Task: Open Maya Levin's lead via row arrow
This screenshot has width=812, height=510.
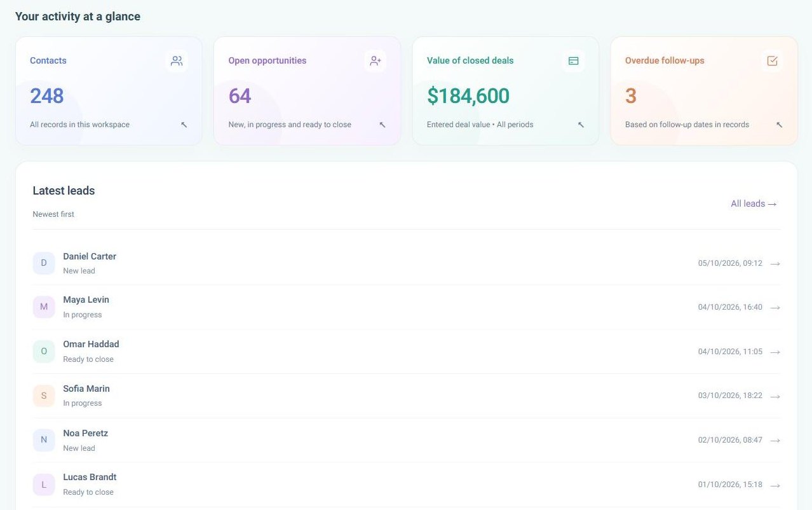Action: point(775,307)
